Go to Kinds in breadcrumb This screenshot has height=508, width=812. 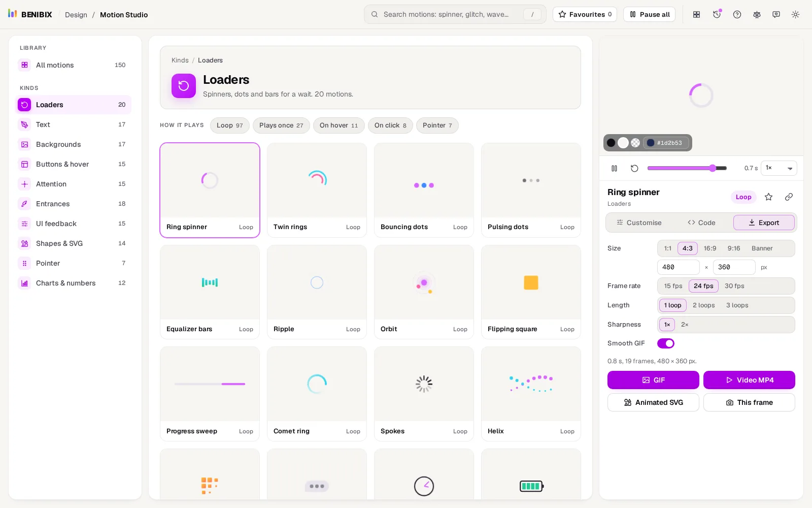pos(180,60)
